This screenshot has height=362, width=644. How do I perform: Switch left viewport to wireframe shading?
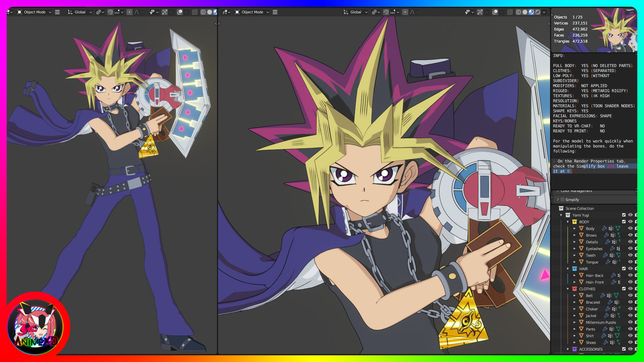coord(203,12)
